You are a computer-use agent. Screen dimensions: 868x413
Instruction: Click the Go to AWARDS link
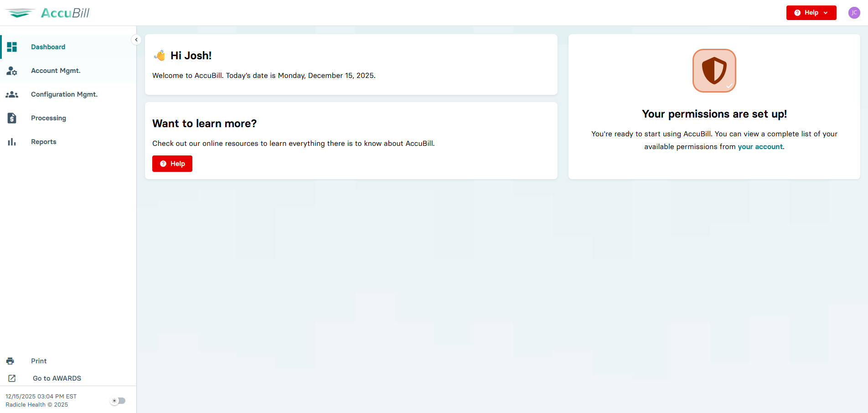pos(57,378)
